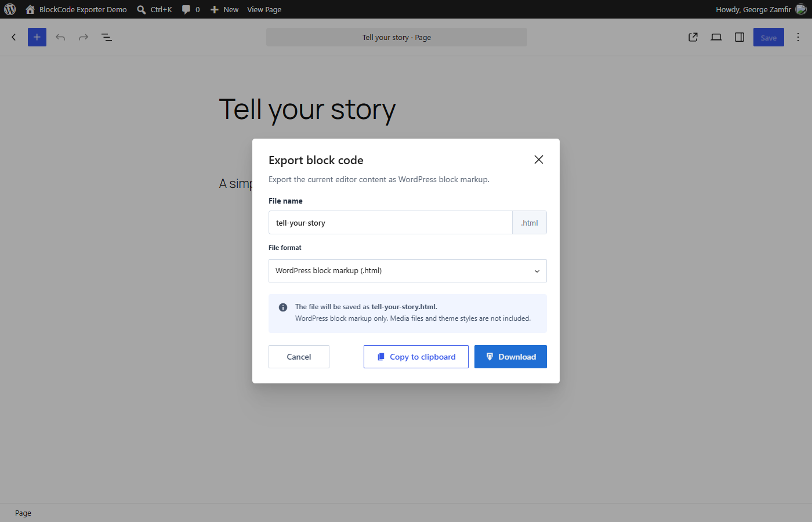Toggle the block inserter plus button

pos(37,37)
